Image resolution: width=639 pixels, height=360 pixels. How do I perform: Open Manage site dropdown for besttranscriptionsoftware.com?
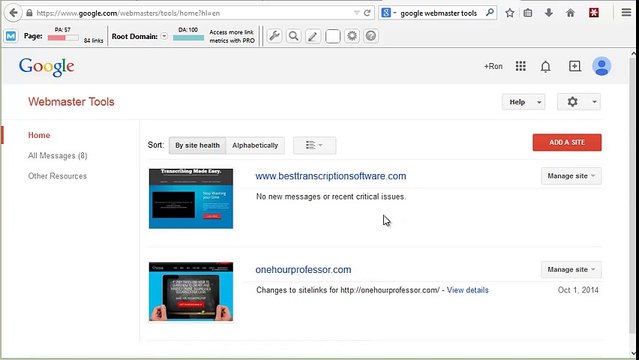(x=571, y=176)
